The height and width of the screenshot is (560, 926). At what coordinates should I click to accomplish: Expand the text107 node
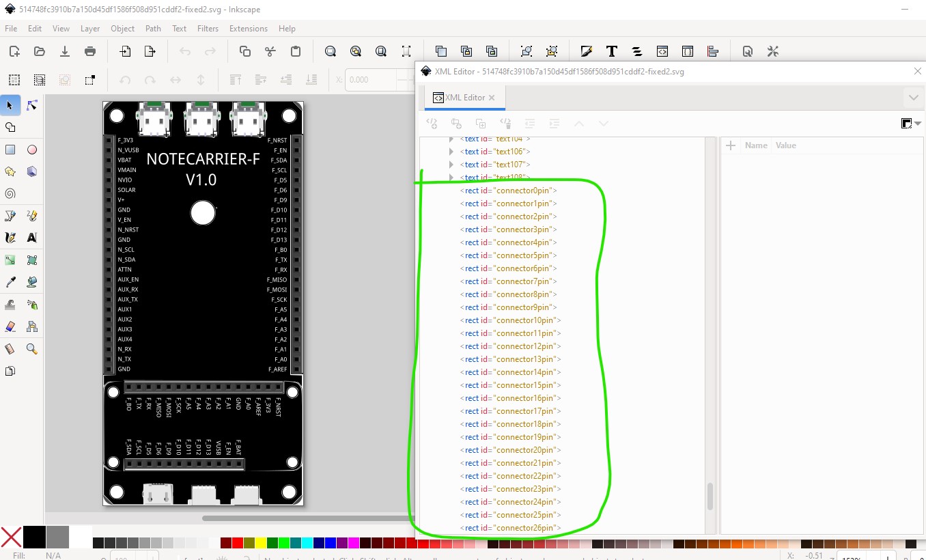[451, 165]
